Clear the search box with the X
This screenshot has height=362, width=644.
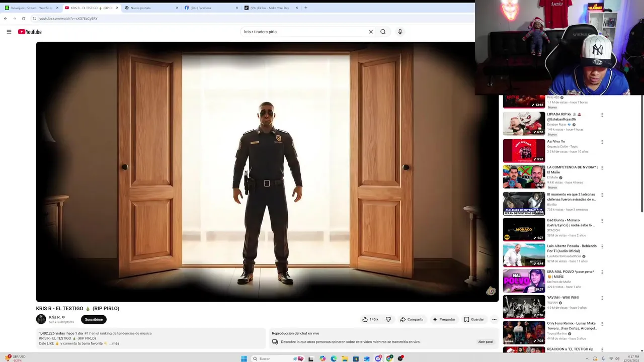click(371, 32)
